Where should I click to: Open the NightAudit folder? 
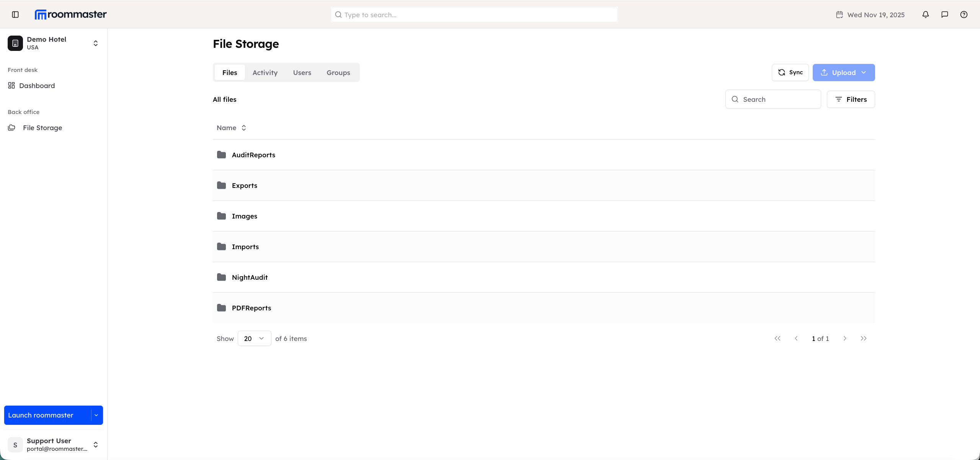coord(250,277)
